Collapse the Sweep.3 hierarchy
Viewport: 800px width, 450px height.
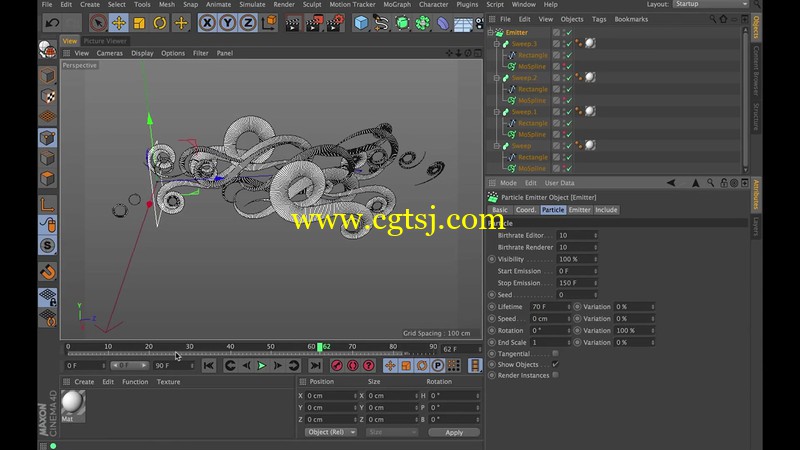pyautogui.click(x=496, y=44)
